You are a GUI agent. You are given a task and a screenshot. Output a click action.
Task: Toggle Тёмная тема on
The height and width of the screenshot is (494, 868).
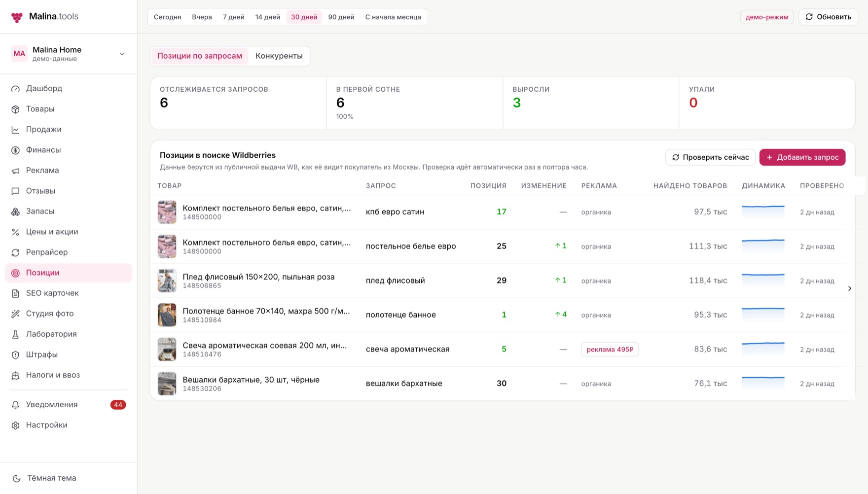coord(51,478)
